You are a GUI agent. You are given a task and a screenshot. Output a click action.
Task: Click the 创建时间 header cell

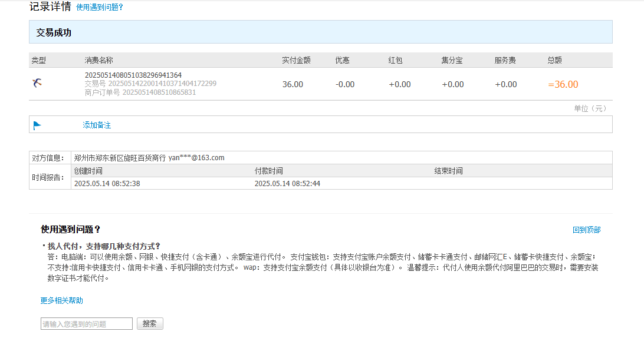coord(88,171)
